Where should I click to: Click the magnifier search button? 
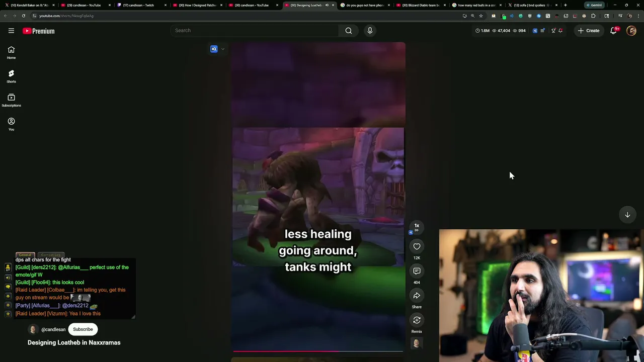(x=349, y=31)
